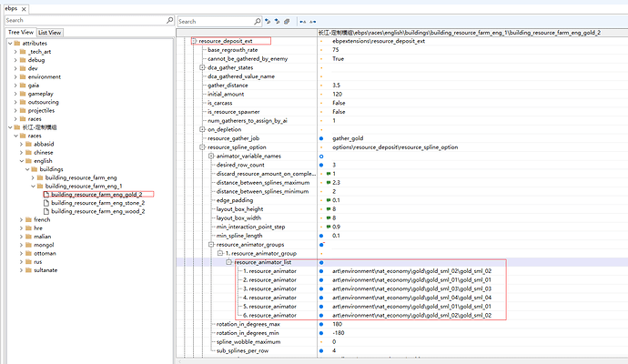Collapse the resource_spline_option node

tap(202, 147)
